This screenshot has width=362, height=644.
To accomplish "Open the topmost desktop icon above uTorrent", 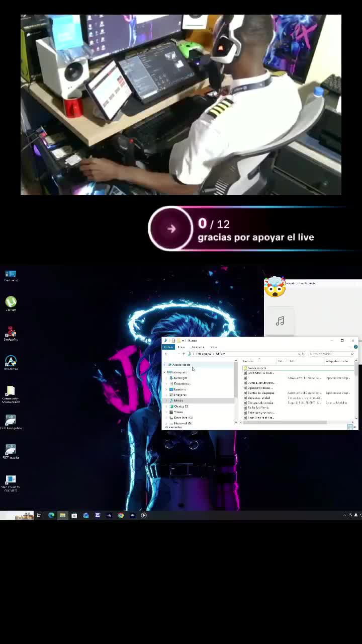I will click(11, 276).
